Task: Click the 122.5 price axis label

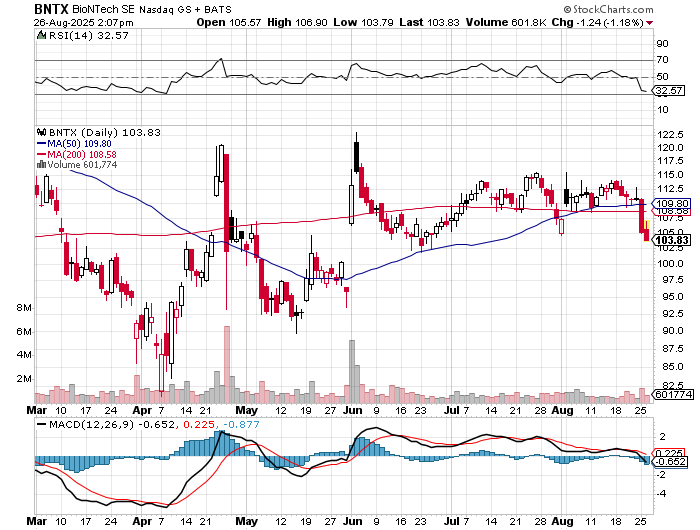Action: coord(671,135)
